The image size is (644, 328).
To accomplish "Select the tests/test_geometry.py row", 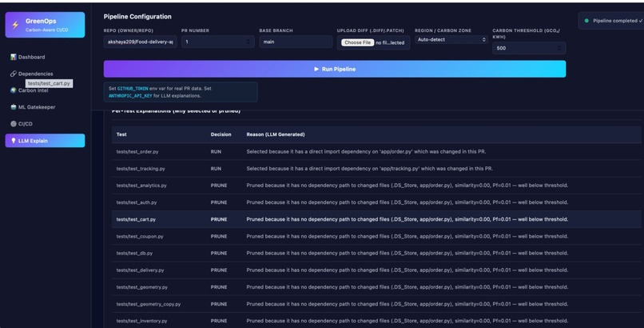I will click(376, 287).
